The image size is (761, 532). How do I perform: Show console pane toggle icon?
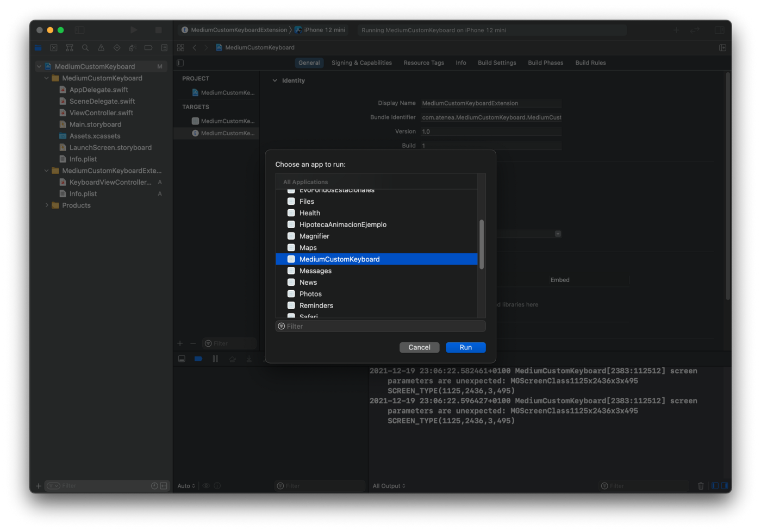pyautogui.click(x=725, y=486)
